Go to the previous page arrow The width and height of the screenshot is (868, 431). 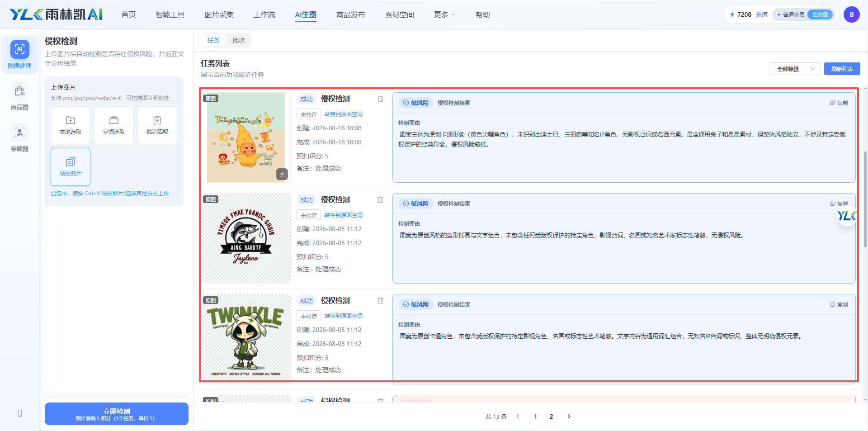coord(518,417)
